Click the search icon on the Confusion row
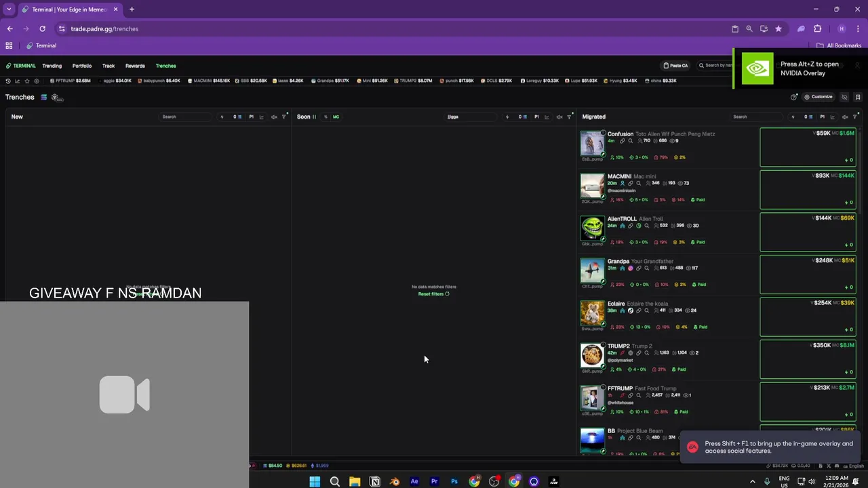868x488 pixels. [630, 141]
